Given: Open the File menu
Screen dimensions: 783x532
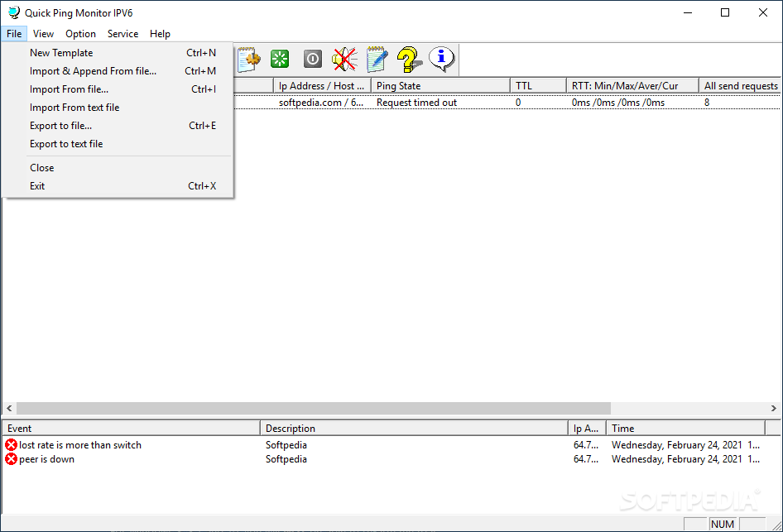Looking at the screenshot, I should pyautogui.click(x=14, y=33).
